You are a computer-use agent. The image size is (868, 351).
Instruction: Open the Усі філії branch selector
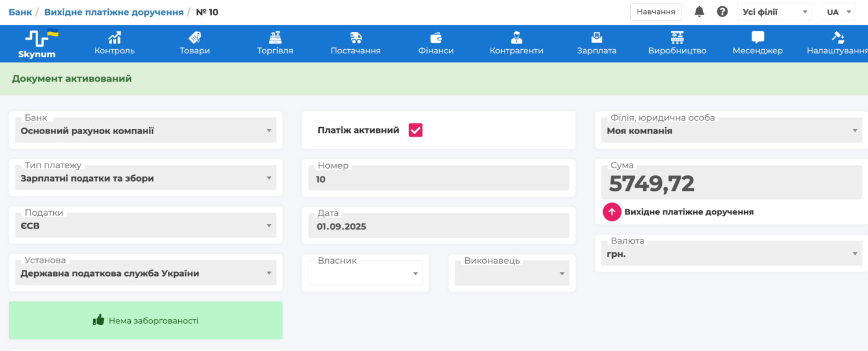pos(774,12)
